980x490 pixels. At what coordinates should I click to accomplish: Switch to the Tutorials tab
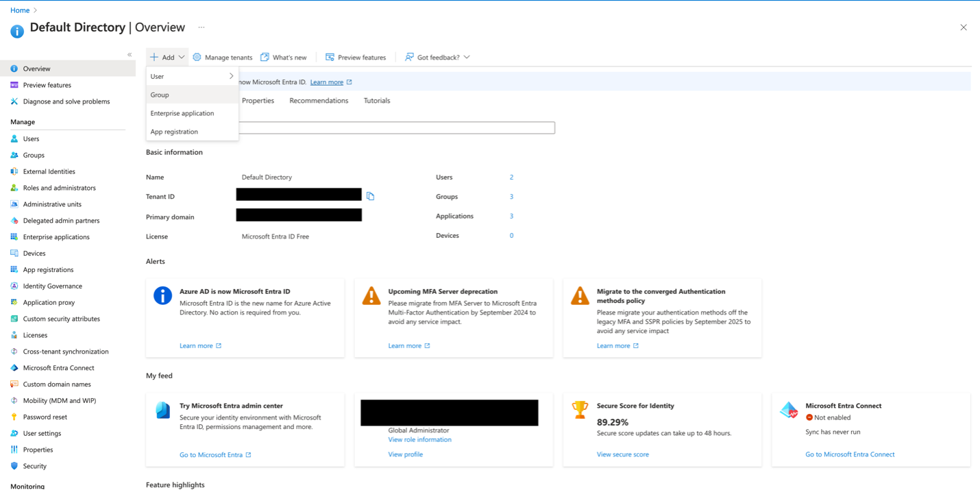[x=377, y=101]
